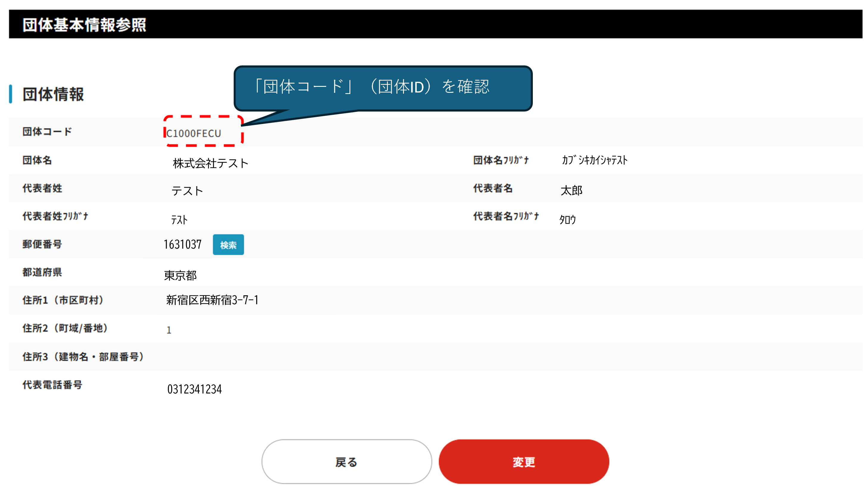Click the 団体コード row label
Image resolution: width=868 pixels, height=494 pixels.
click(x=47, y=132)
